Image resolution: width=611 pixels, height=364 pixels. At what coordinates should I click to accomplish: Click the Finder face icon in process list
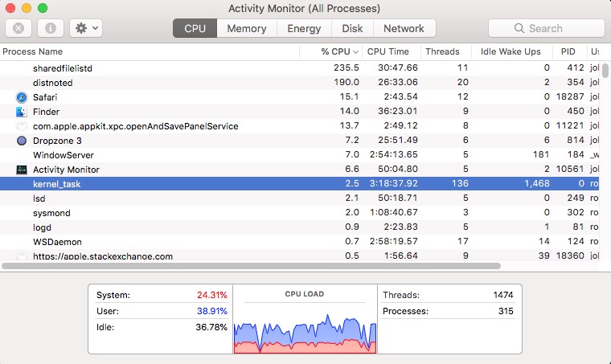tap(22, 112)
